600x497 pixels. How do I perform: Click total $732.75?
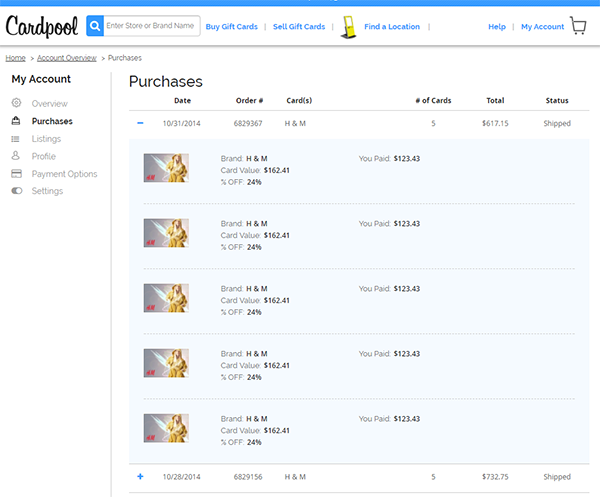pos(495,477)
